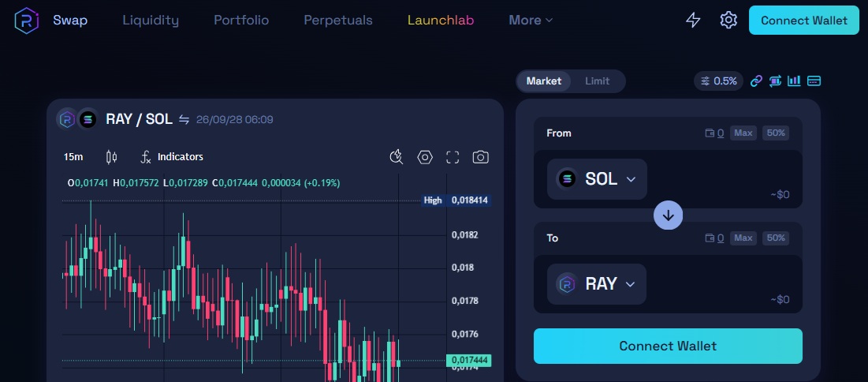Click the RAY token logo in chart header

pyautogui.click(x=67, y=119)
